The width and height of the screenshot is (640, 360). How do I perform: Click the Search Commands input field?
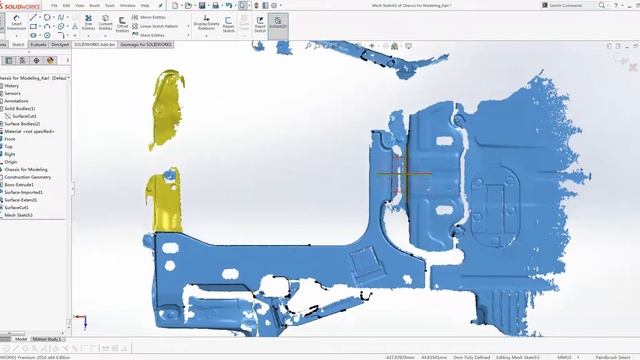point(572,5)
